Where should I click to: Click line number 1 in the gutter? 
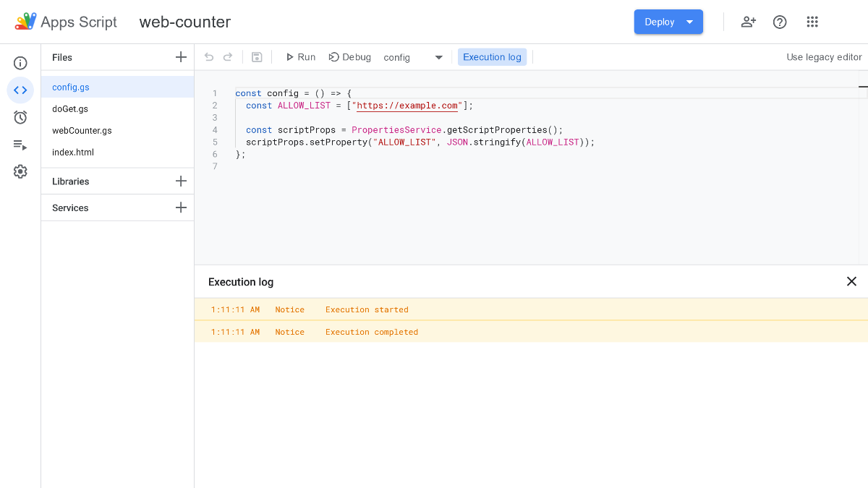coord(215,93)
